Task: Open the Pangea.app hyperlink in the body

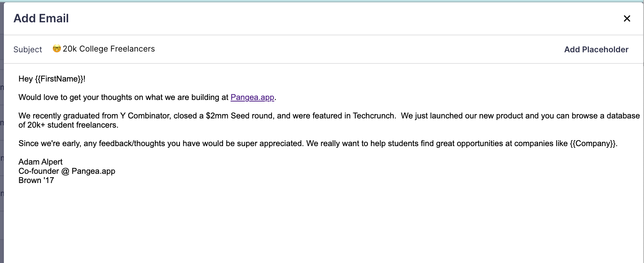Action: [x=252, y=97]
